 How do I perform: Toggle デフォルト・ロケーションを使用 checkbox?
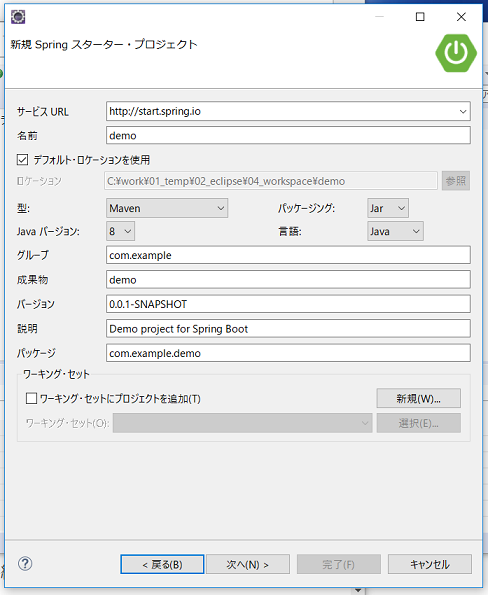tap(22, 160)
